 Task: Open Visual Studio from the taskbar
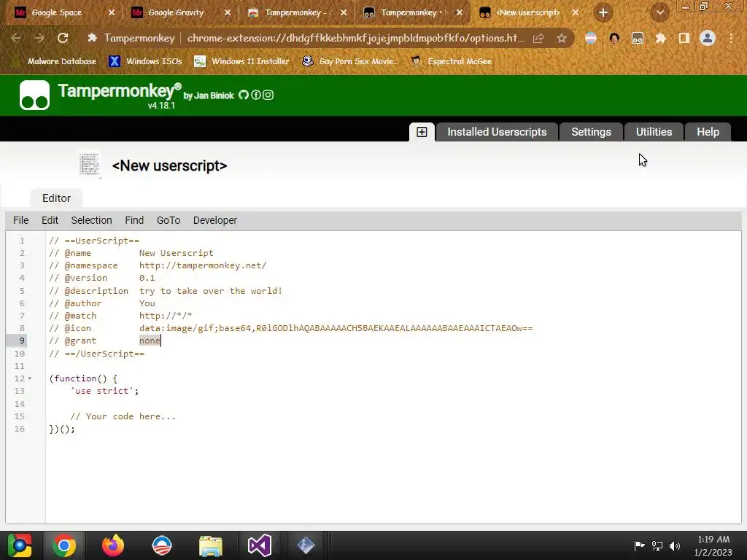(259, 545)
